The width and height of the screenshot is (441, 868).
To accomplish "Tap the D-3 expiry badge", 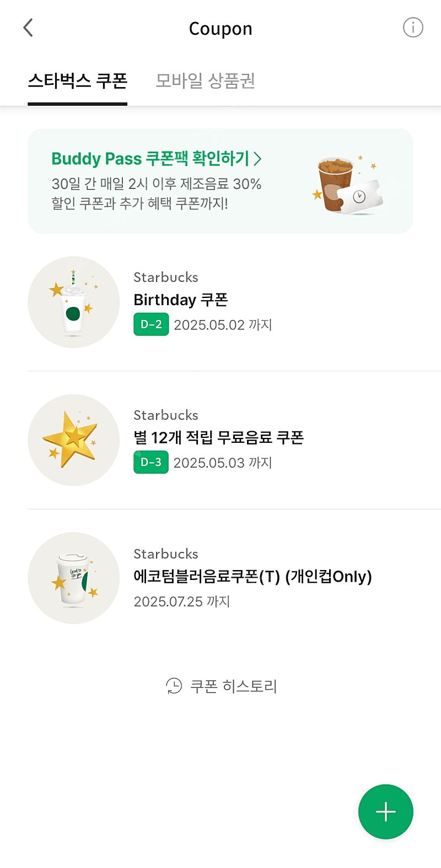I will [151, 462].
